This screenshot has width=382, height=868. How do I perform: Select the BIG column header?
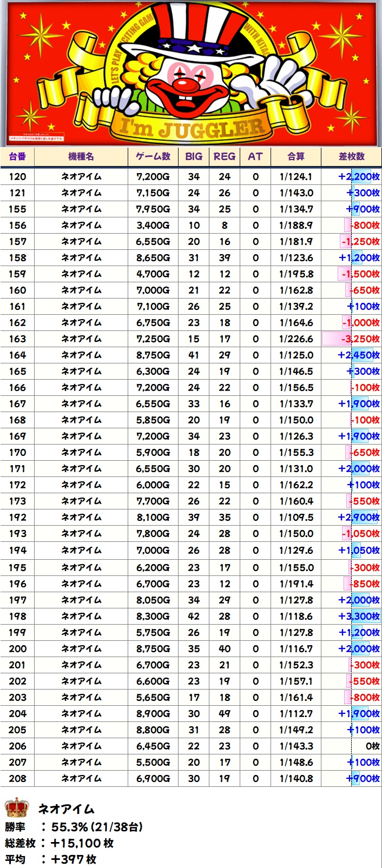pyautogui.click(x=194, y=156)
